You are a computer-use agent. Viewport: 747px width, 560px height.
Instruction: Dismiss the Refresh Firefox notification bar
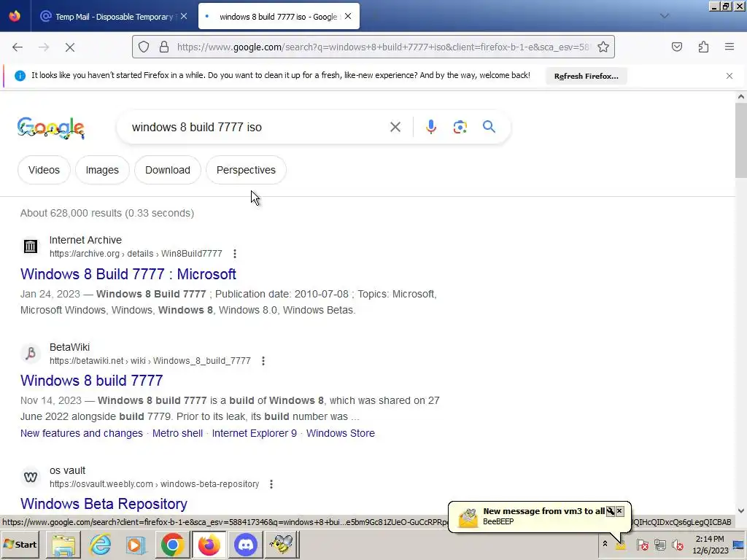click(x=729, y=76)
